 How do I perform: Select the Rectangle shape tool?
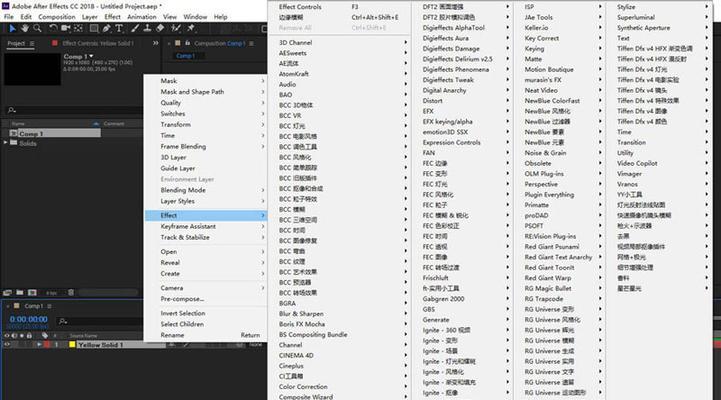pyautogui.click(x=94, y=29)
